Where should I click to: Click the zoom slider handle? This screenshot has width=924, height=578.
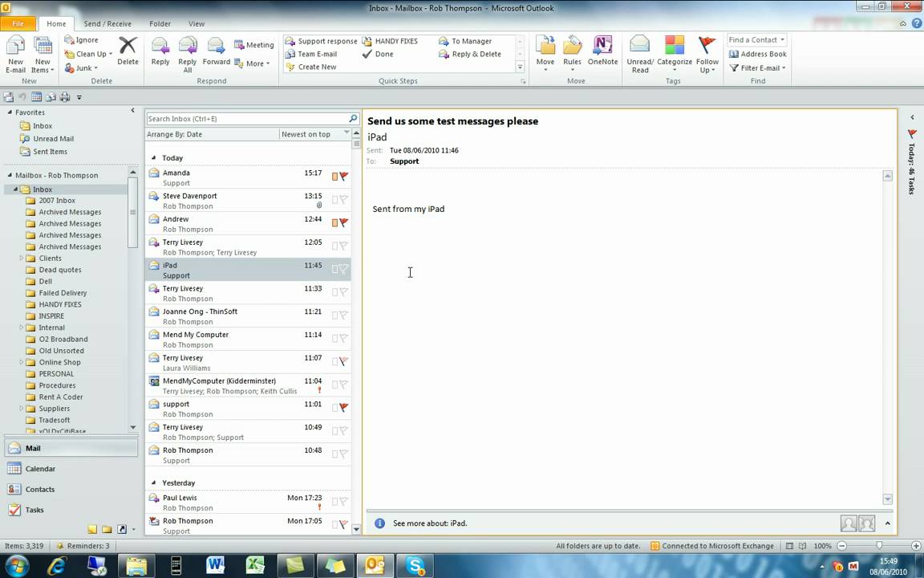point(878,546)
